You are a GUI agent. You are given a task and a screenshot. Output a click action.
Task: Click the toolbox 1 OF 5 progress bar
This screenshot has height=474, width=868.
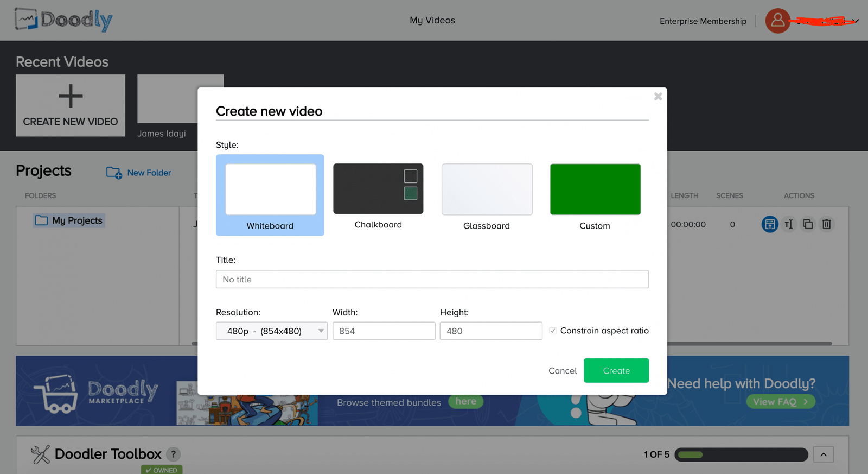[741, 454]
